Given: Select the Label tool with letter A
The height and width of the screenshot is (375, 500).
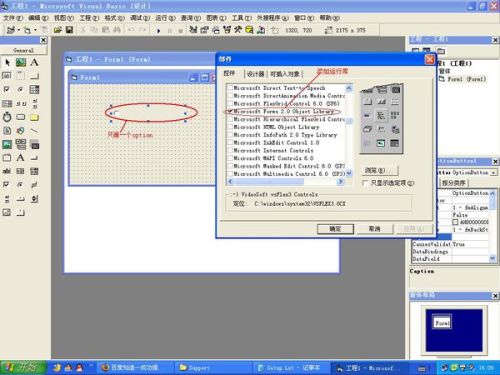Looking at the screenshot, I should pos(34,62).
